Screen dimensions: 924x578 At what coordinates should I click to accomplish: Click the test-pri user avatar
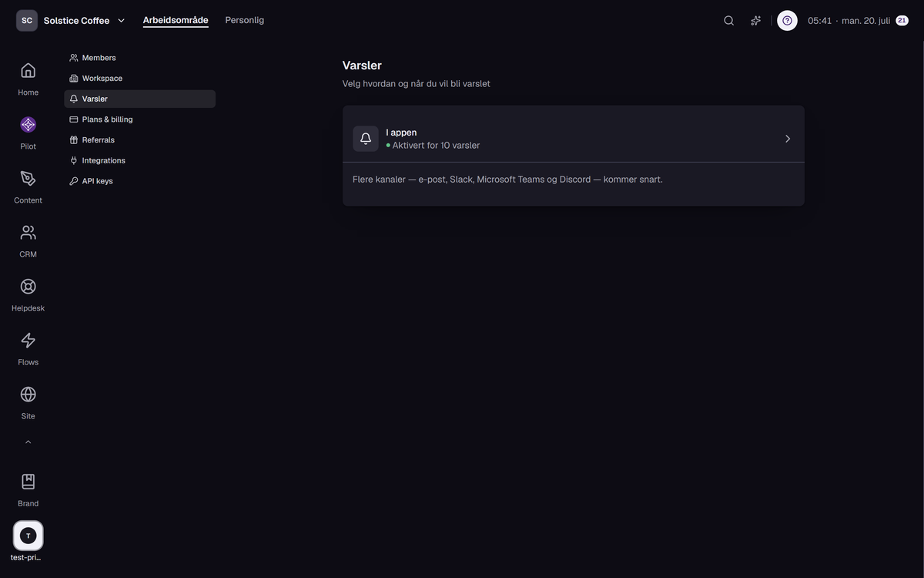click(28, 536)
